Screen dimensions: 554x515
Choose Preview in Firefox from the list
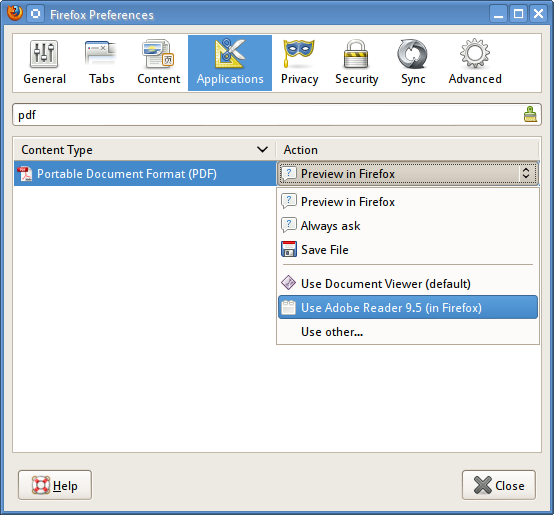[x=408, y=202]
